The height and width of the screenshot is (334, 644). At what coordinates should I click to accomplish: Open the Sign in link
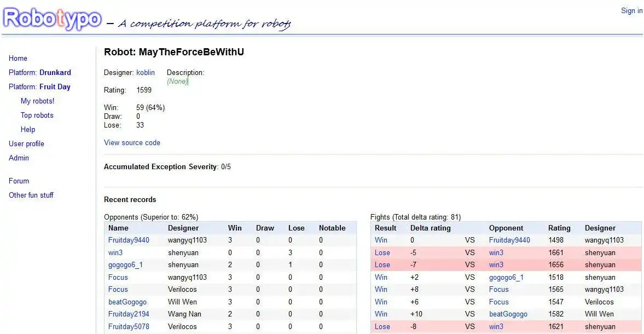[631, 11]
